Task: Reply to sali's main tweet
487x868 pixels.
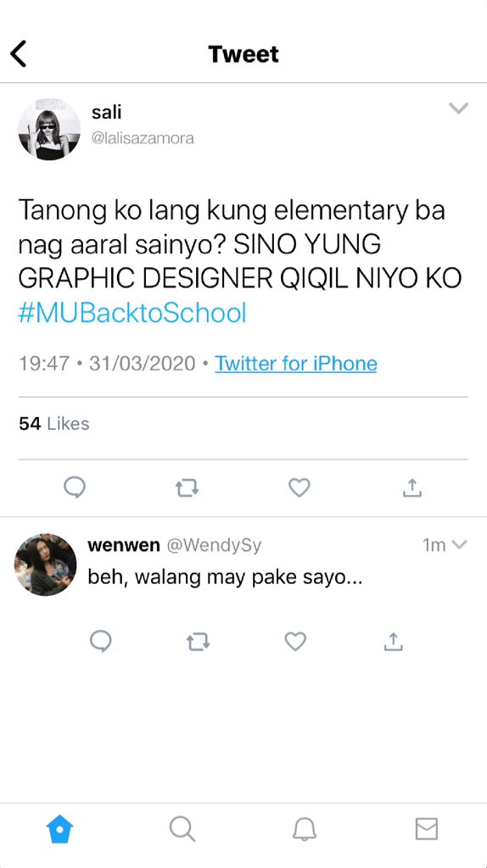Action: 75,487
